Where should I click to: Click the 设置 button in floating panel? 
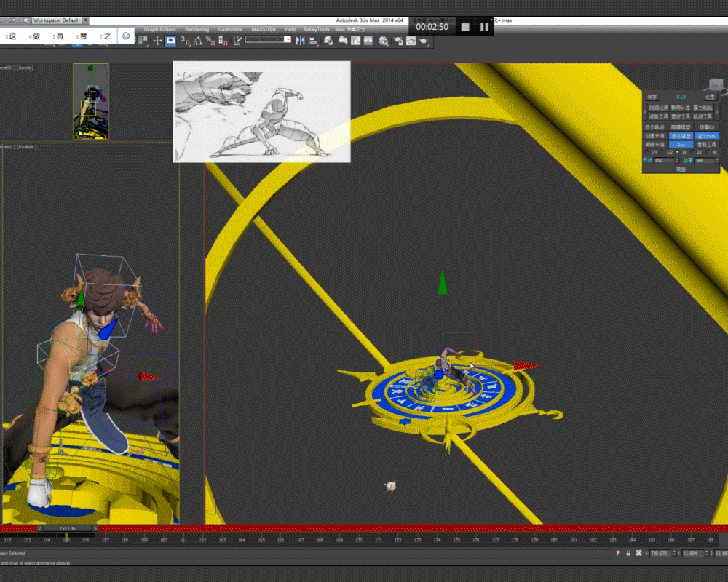point(710,97)
